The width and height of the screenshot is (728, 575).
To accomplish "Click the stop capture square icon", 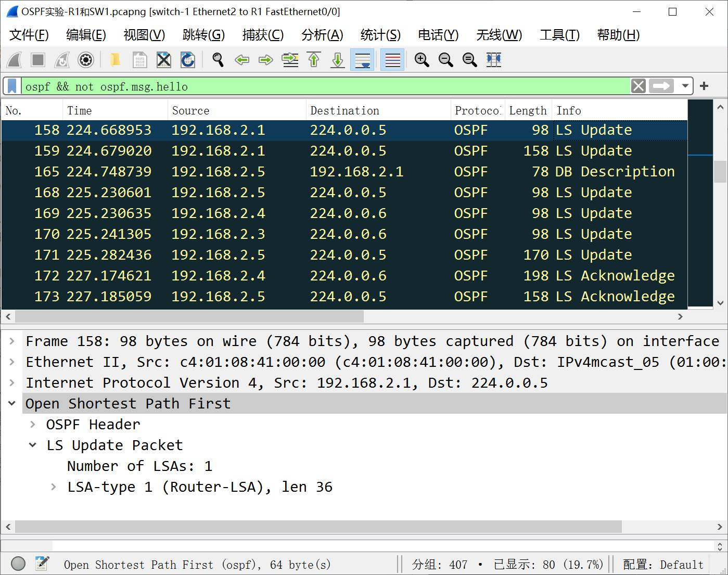I will click(38, 60).
